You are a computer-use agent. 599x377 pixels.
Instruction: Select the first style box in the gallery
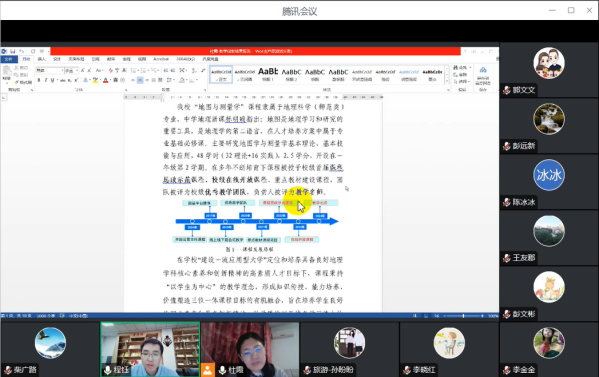(x=221, y=74)
